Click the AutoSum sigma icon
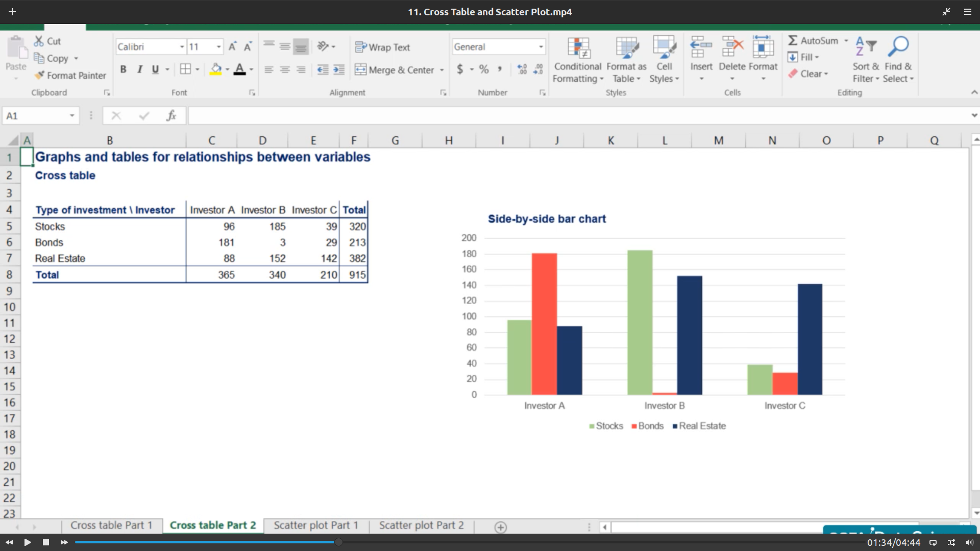The image size is (980, 551). pos(793,40)
